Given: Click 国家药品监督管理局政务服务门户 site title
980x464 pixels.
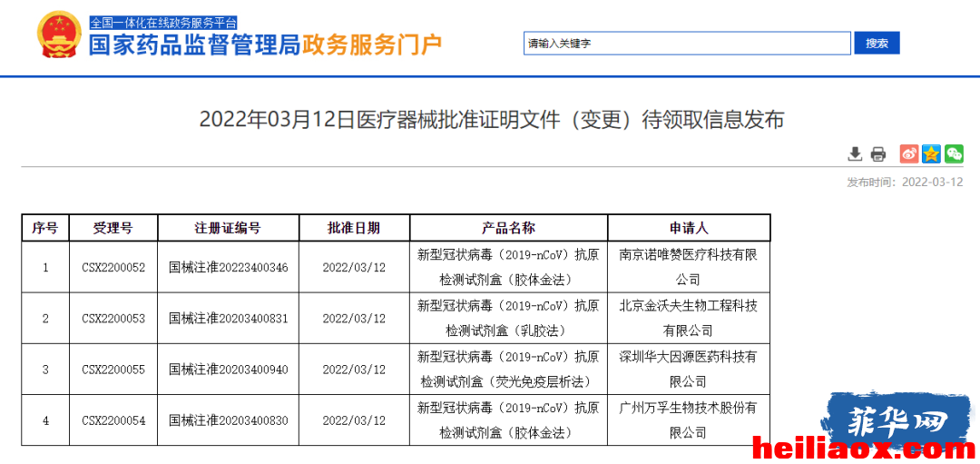Looking at the screenshot, I should click(265, 45).
